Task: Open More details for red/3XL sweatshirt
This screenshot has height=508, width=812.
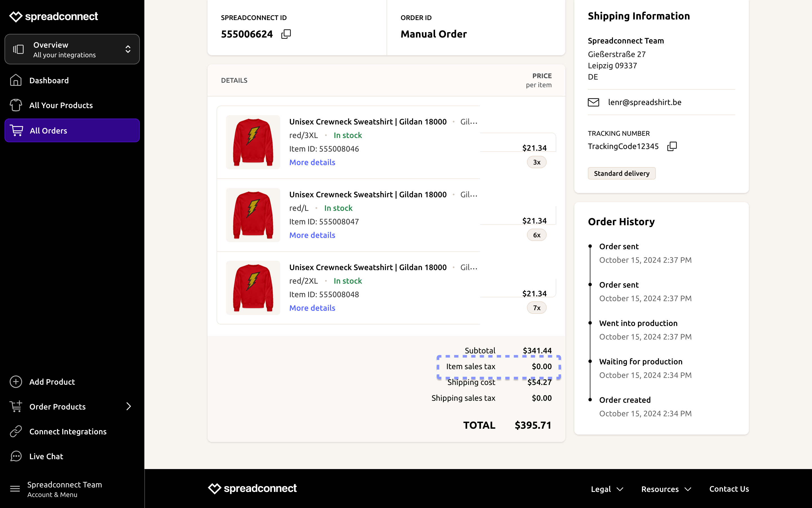Action: (x=312, y=162)
